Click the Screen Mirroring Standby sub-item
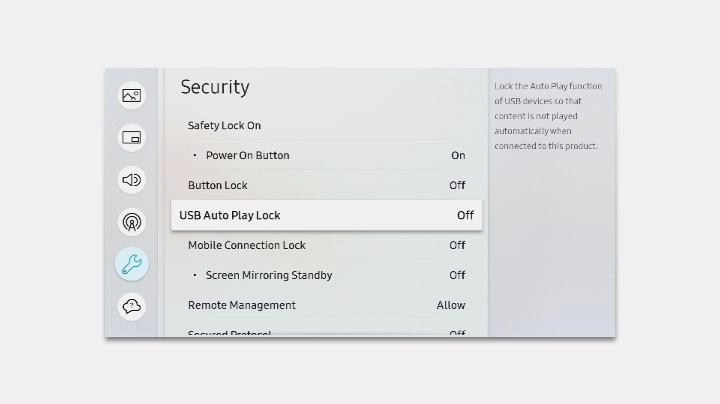720x404 pixels. pyautogui.click(x=269, y=275)
